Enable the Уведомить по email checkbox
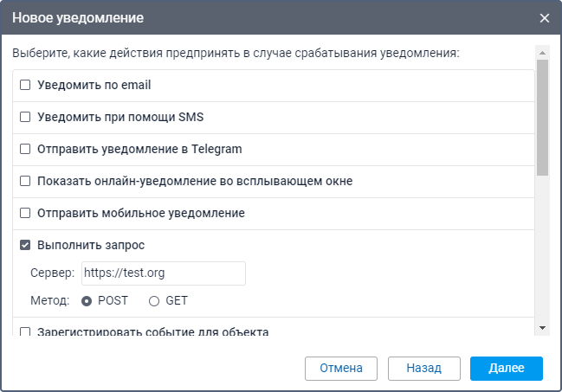This screenshot has width=562, height=392. pyautogui.click(x=25, y=85)
